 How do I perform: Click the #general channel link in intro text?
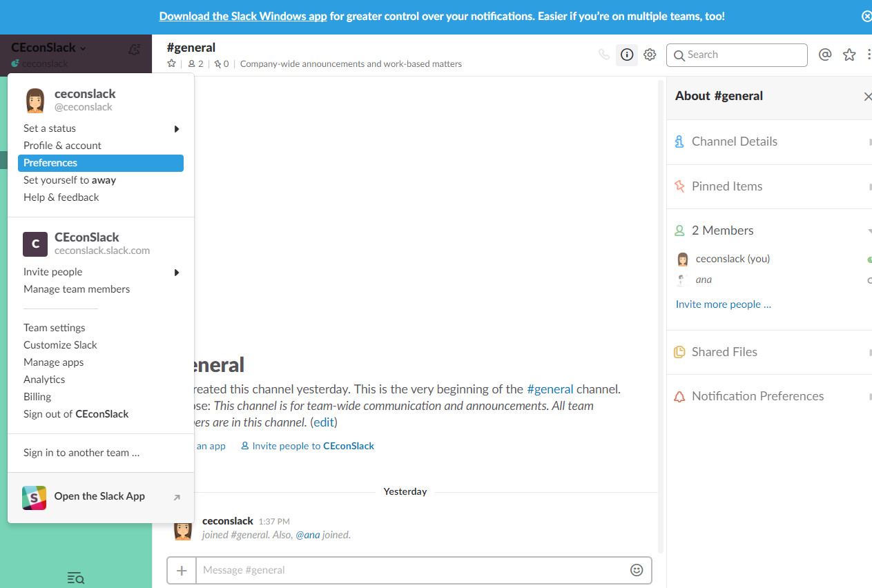[x=550, y=389]
